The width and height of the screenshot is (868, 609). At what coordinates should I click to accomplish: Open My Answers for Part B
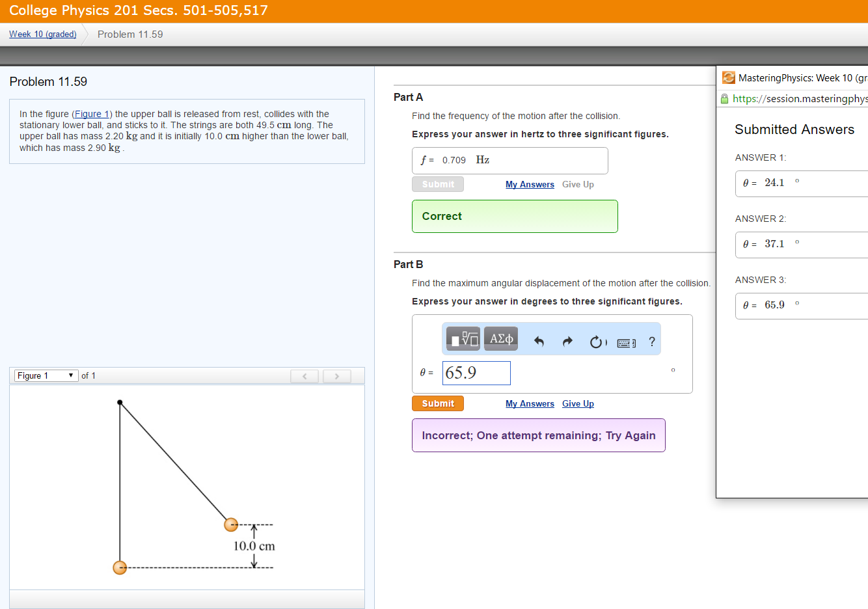point(530,403)
